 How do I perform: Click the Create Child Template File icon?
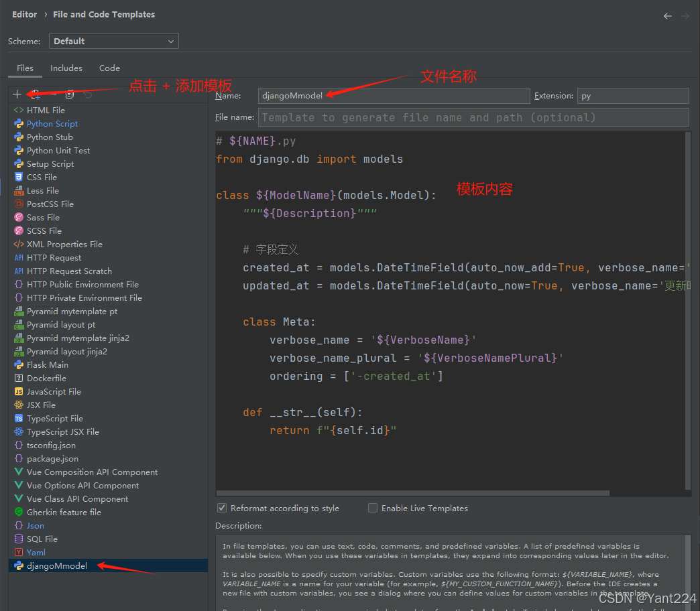click(x=36, y=94)
